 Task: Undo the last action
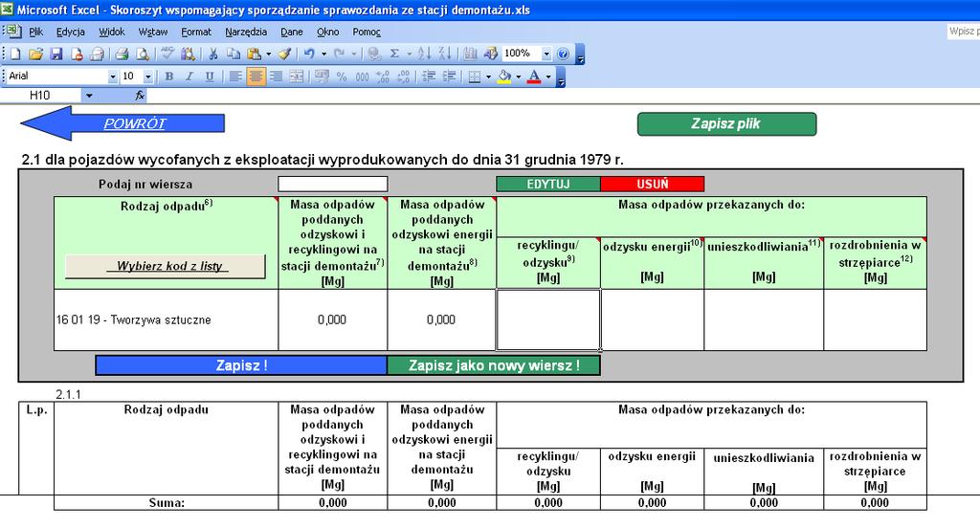click(x=309, y=55)
